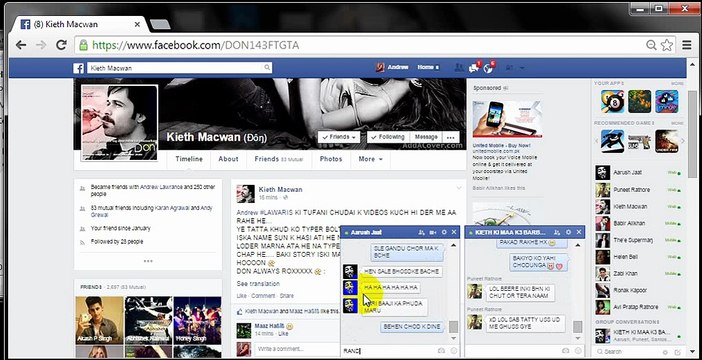Bookmark this page with the star icon
The width and height of the screenshot is (702, 360).
click(667, 45)
